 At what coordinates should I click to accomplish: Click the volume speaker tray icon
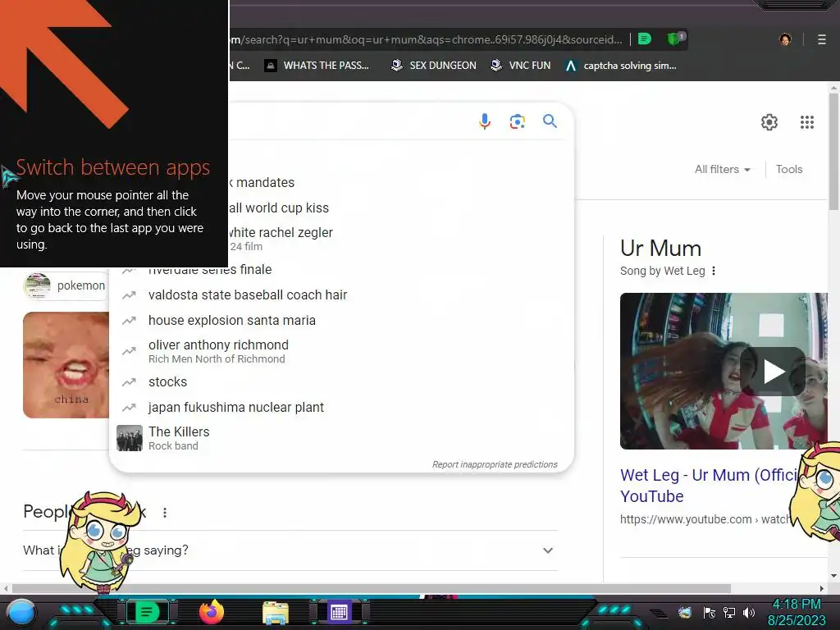749,613
